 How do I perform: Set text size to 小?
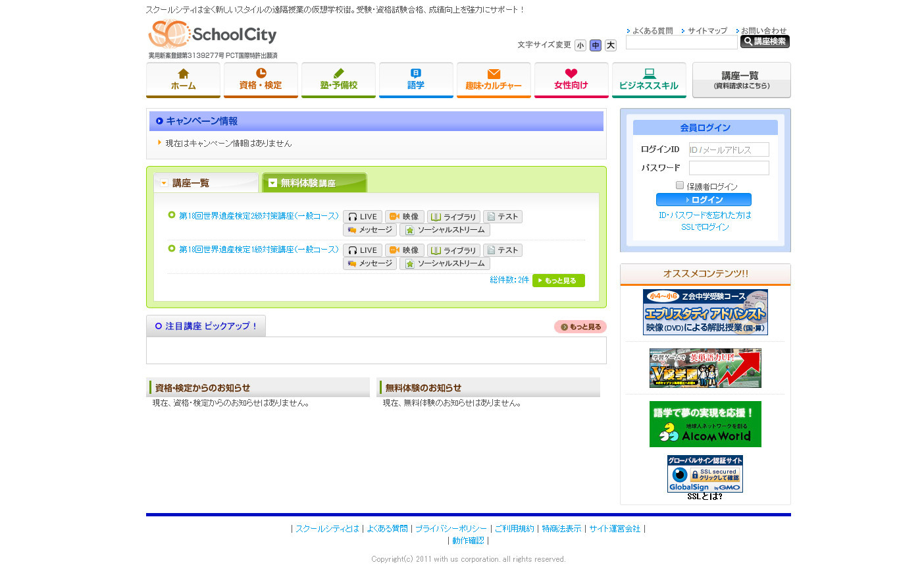[580, 45]
